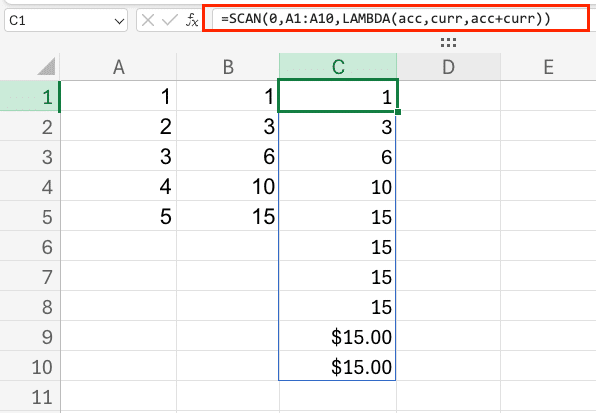Viewport: 596px width, 413px height.
Task: Select column A header
Action: 119,67
